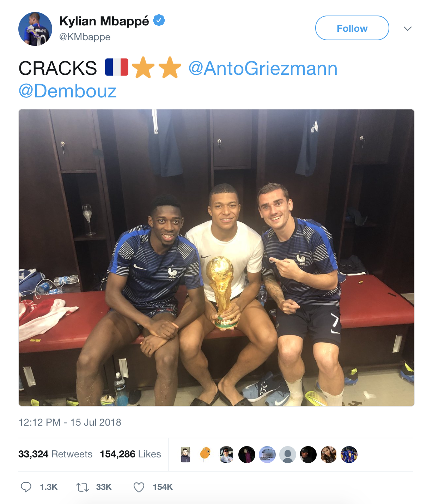Open @Dembouz mention link

(x=67, y=91)
